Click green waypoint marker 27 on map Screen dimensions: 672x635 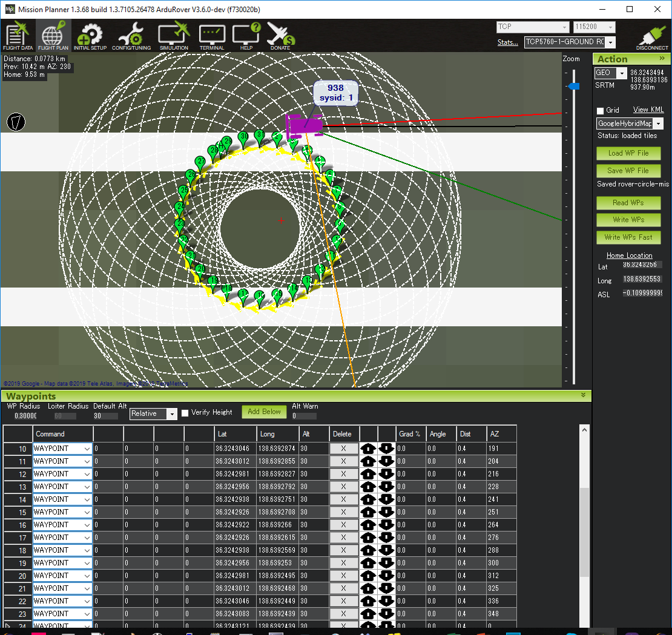click(200, 163)
